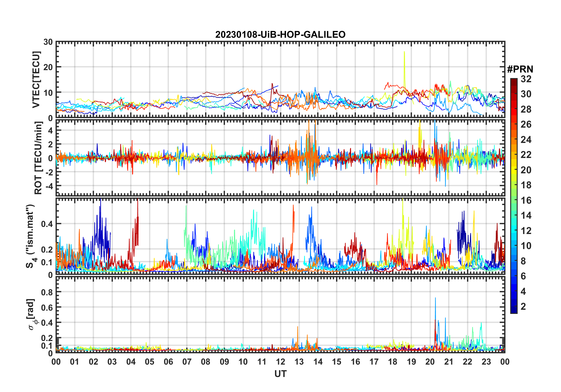The height and width of the screenshot is (392, 561).
Task: Select the ROT [TECU/min] y-axis label
Action: pos(38,158)
